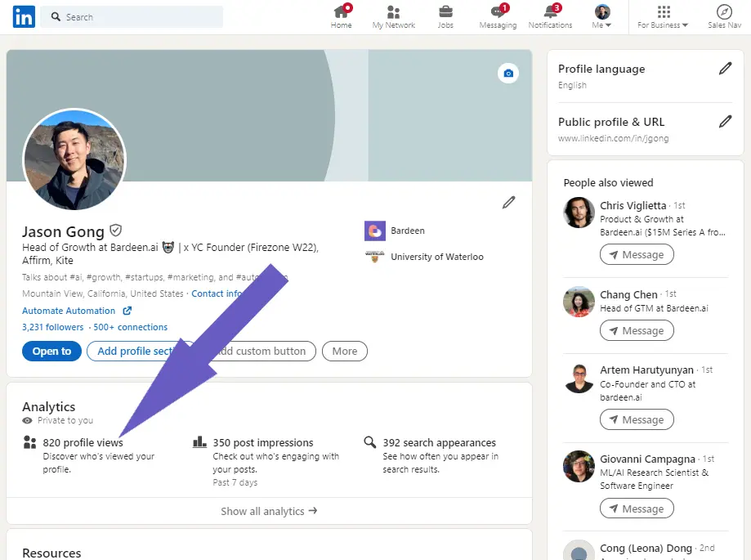
Task: Open Chris Viglietta's avatar
Action: click(579, 213)
